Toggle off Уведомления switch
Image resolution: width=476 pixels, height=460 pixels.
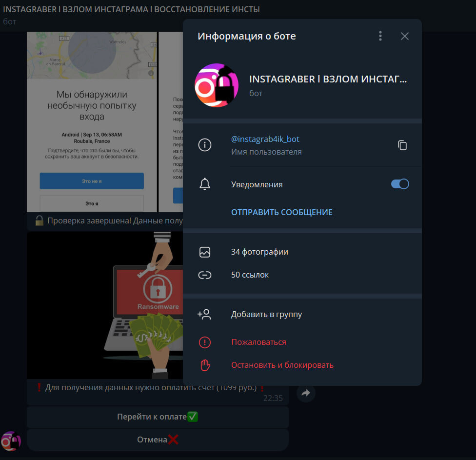coord(399,184)
